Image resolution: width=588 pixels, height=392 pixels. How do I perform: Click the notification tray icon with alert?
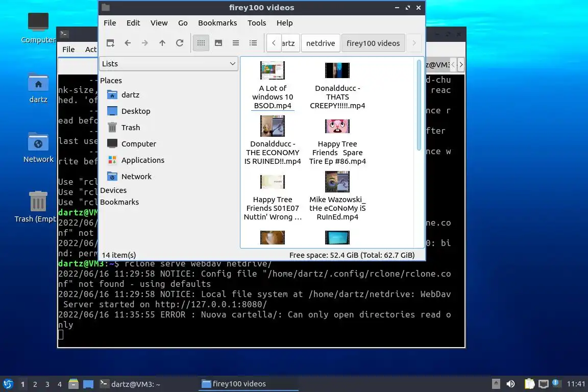click(556, 383)
